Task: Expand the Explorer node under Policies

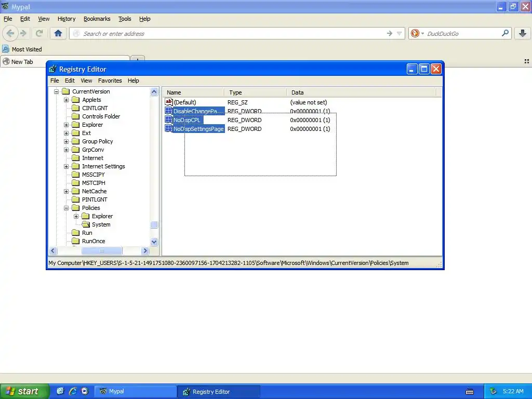Action: click(x=76, y=216)
